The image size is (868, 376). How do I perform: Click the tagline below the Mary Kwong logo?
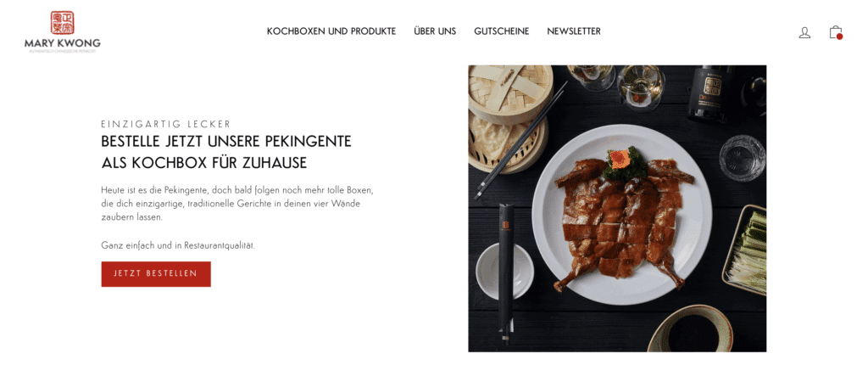coord(63,51)
